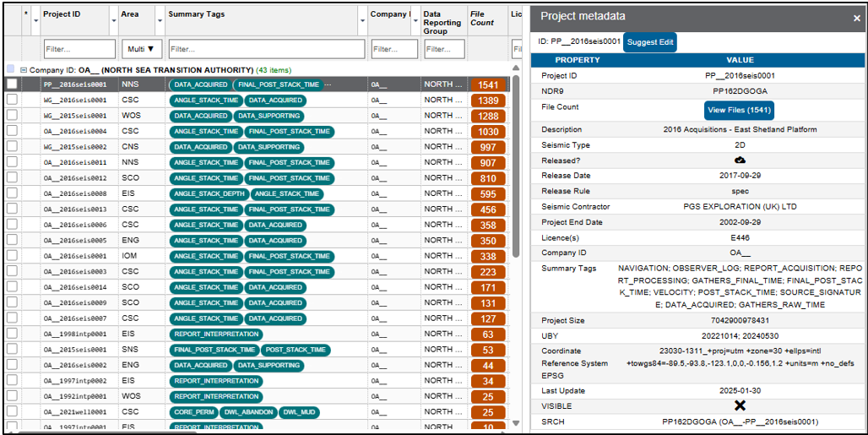The image size is (868, 435).
Task: Tick checkbox for OA__2016seis0011 row
Action: [x=12, y=162]
